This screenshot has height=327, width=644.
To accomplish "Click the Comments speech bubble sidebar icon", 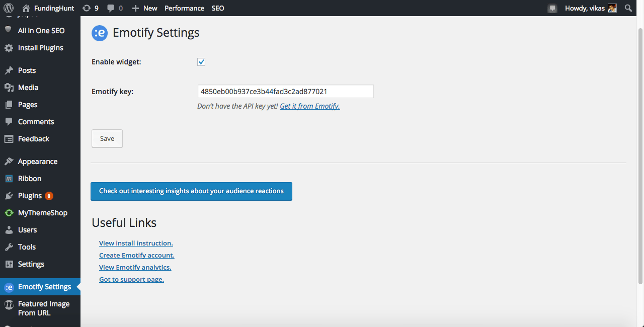I will click(x=9, y=122).
